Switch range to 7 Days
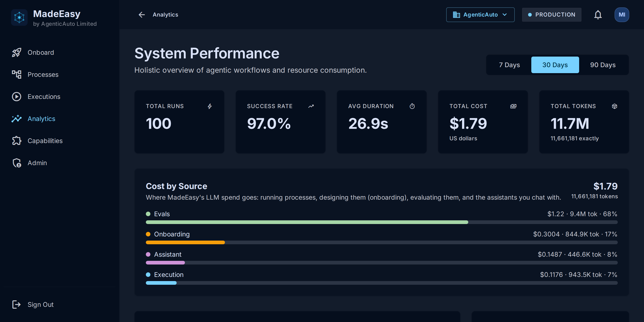The image size is (644, 322). [x=509, y=65]
